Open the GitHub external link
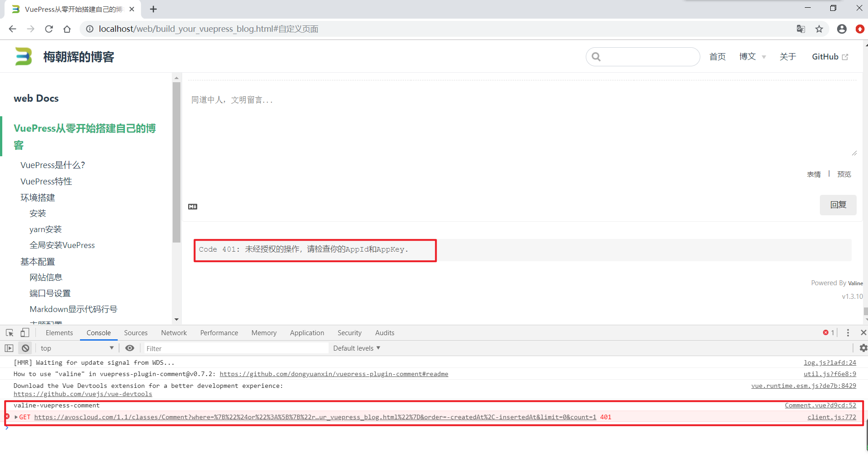 [x=830, y=57]
